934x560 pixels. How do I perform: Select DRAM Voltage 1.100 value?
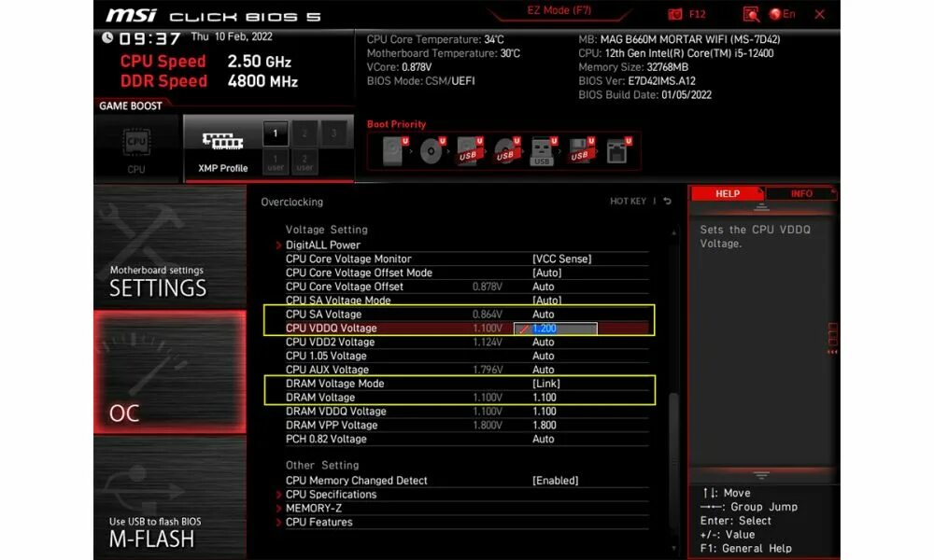545,398
